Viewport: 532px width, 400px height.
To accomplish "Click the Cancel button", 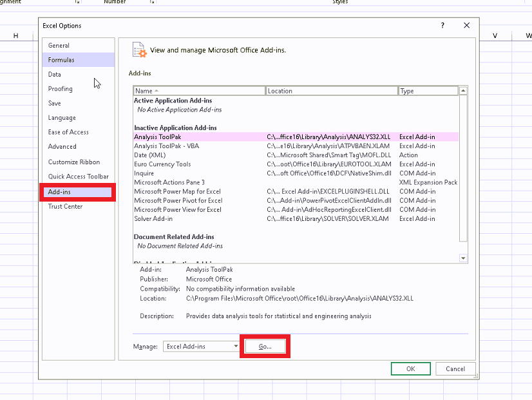I will point(455,369).
